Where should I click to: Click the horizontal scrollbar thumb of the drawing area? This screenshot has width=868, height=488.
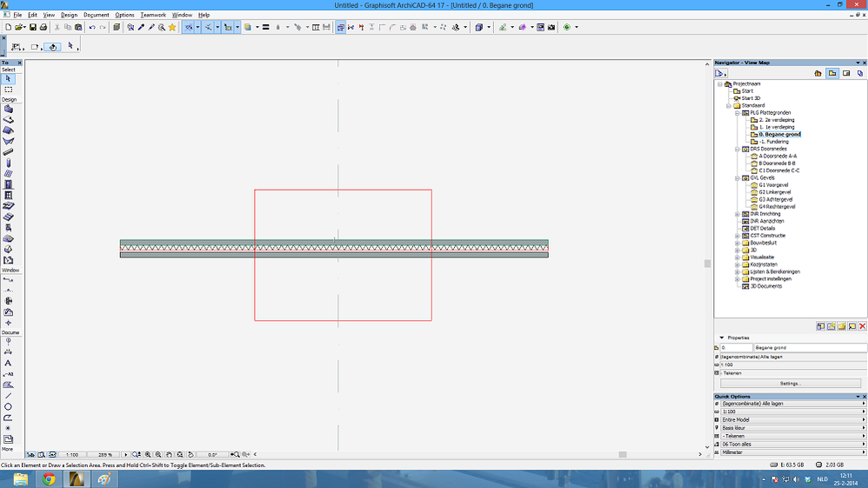point(623,455)
